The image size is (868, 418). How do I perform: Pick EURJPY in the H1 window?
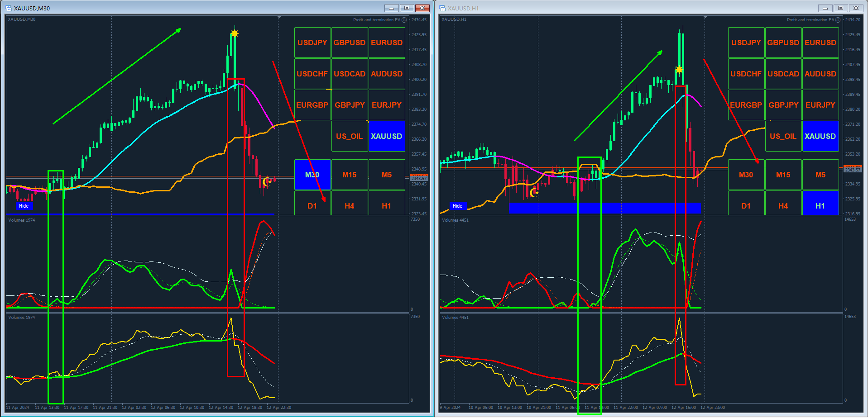click(x=820, y=105)
